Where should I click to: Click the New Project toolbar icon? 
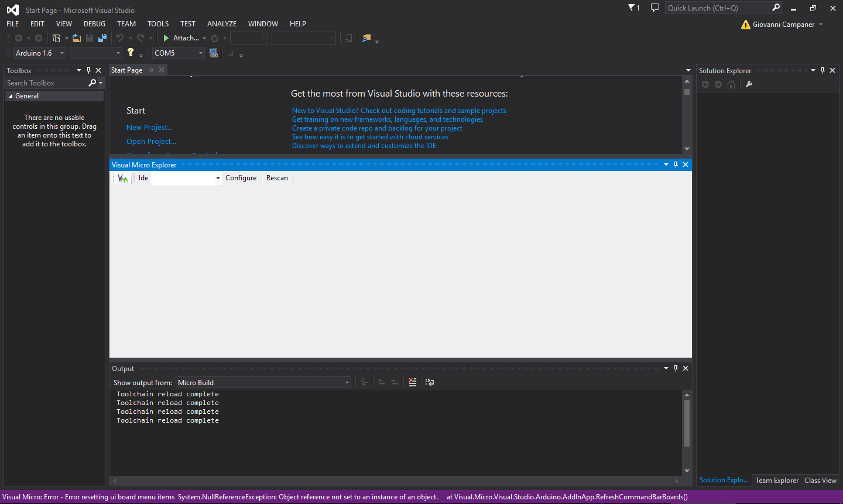pos(56,38)
